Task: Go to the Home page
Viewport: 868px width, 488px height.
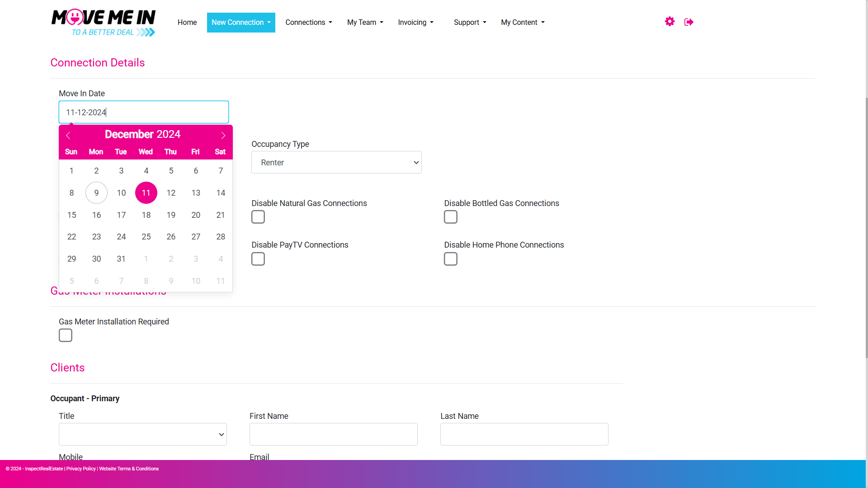Action: 187,23
